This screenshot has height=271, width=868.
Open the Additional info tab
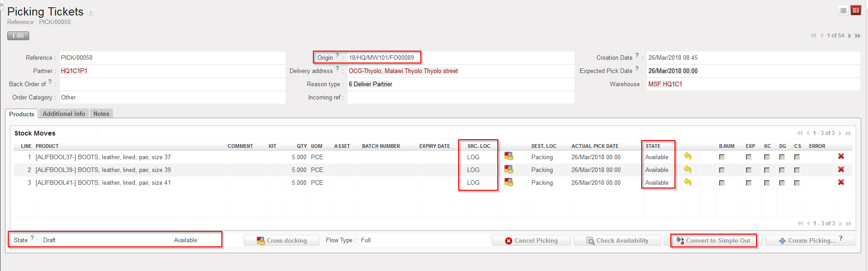coord(64,114)
